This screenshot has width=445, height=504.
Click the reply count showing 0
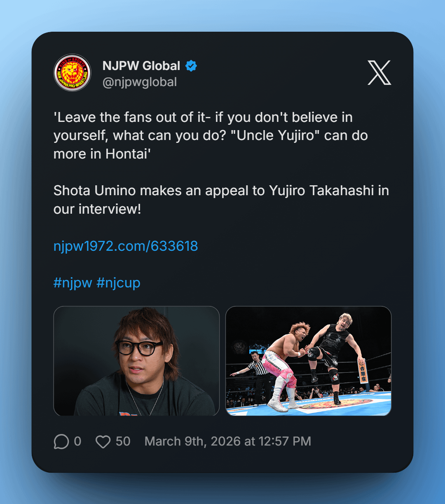77,441
